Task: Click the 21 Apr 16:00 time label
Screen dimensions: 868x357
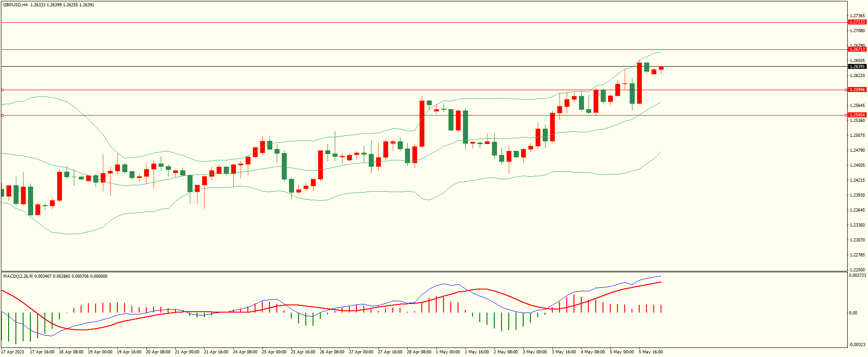Action: 216,352
